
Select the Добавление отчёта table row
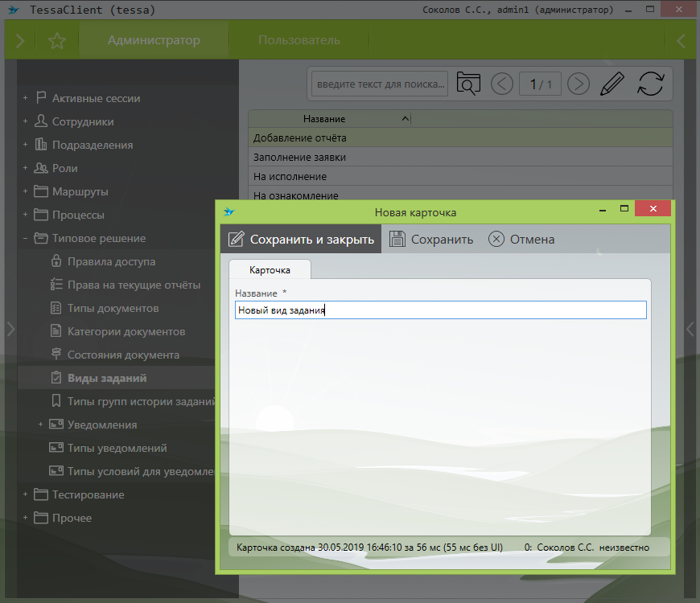pos(299,138)
